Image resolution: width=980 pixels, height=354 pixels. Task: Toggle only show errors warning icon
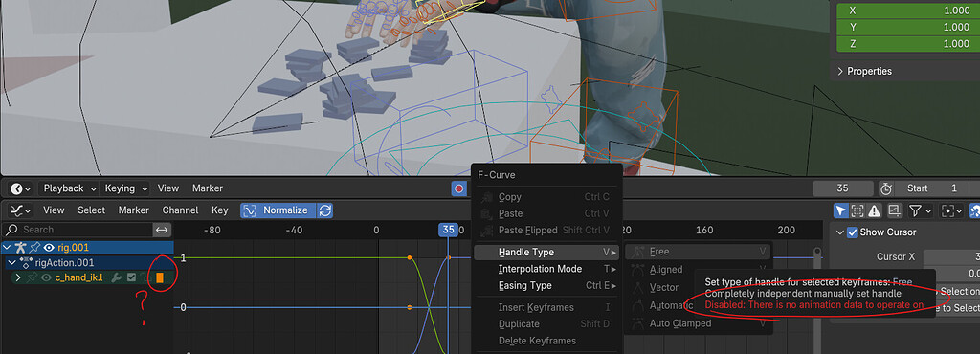874,210
